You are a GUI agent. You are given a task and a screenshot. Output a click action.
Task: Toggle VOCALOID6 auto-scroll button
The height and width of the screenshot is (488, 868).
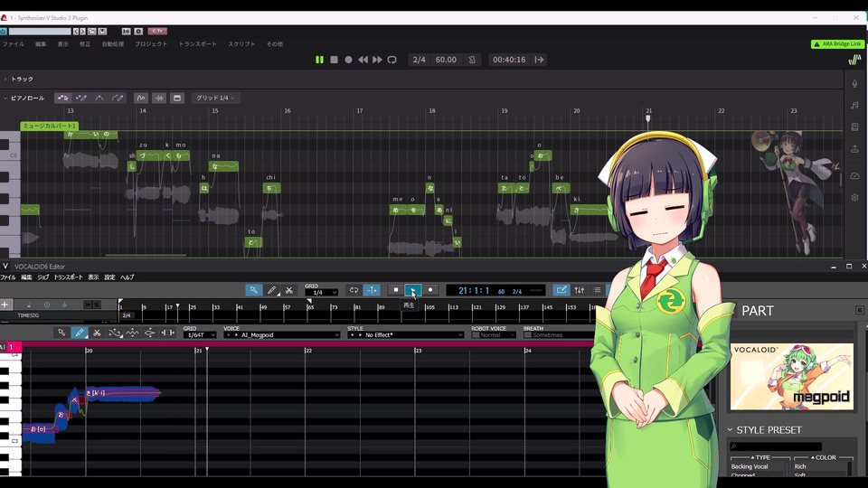[x=372, y=290]
